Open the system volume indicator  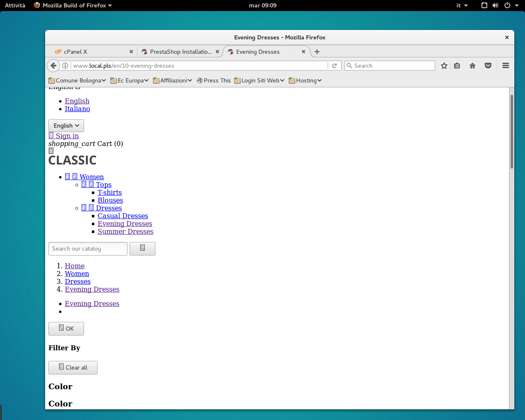point(495,5)
